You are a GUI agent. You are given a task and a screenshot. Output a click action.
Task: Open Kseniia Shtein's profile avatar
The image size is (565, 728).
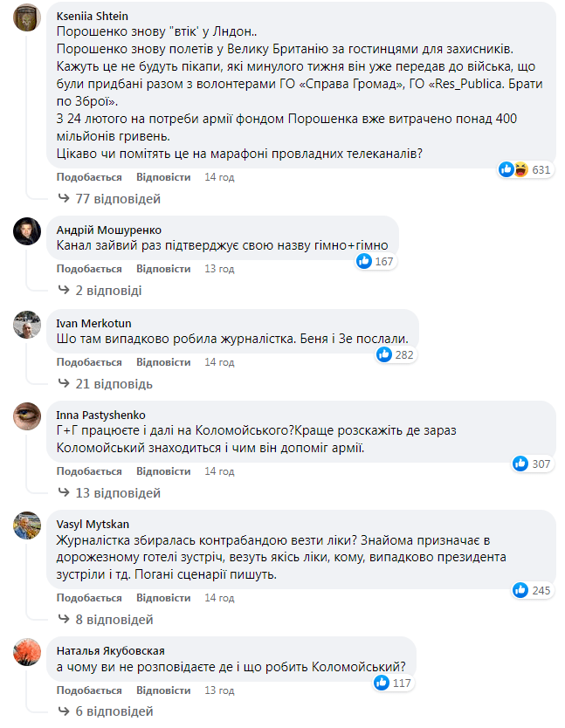click(x=27, y=17)
